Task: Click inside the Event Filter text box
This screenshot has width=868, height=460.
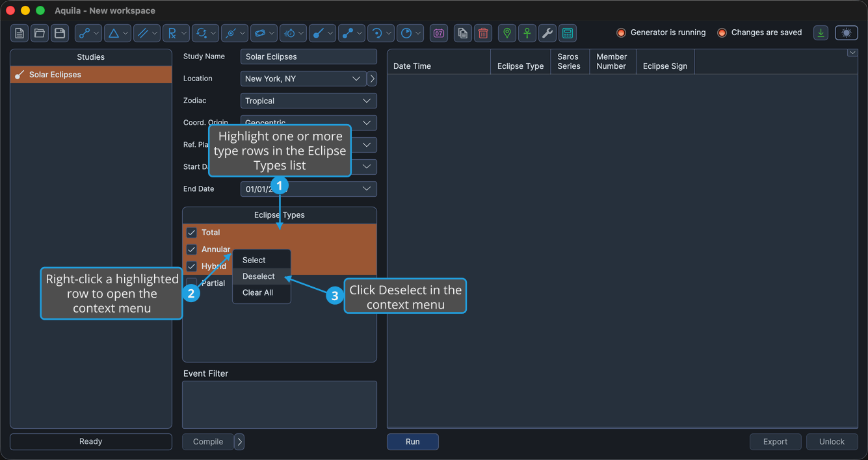Action: (280, 405)
